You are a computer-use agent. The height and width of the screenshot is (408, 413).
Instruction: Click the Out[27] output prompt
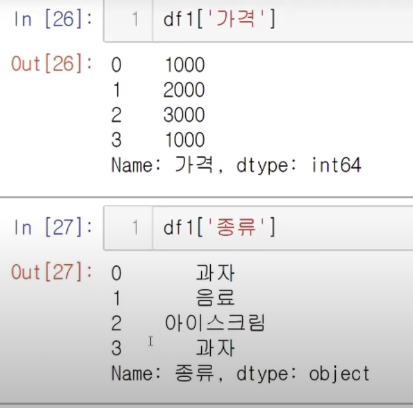click(x=52, y=272)
